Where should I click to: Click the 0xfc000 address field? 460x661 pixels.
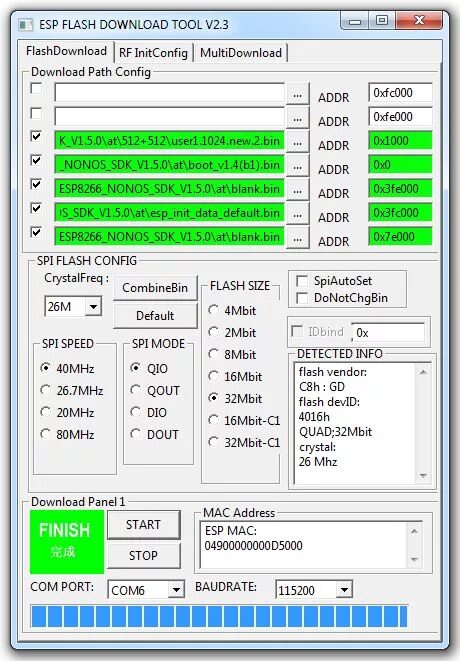[x=400, y=92]
